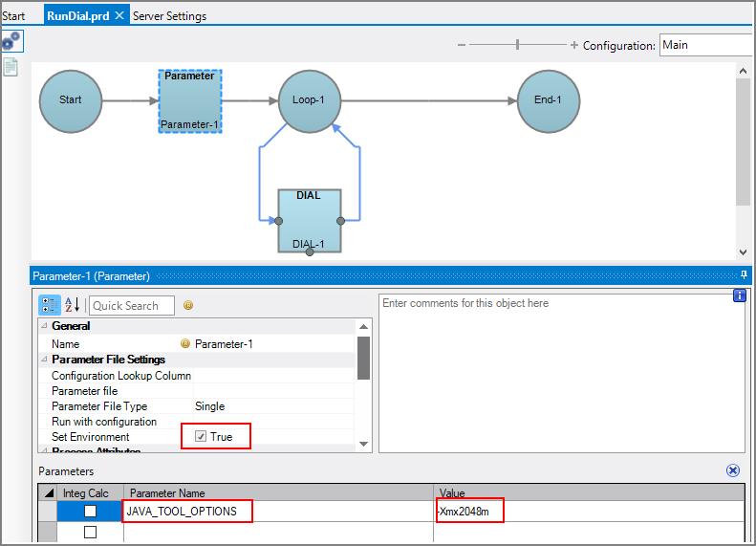The width and height of the screenshot is (756, 546).
Task: Click the blue X icon above Value column
Action: [x=732, y=470]
